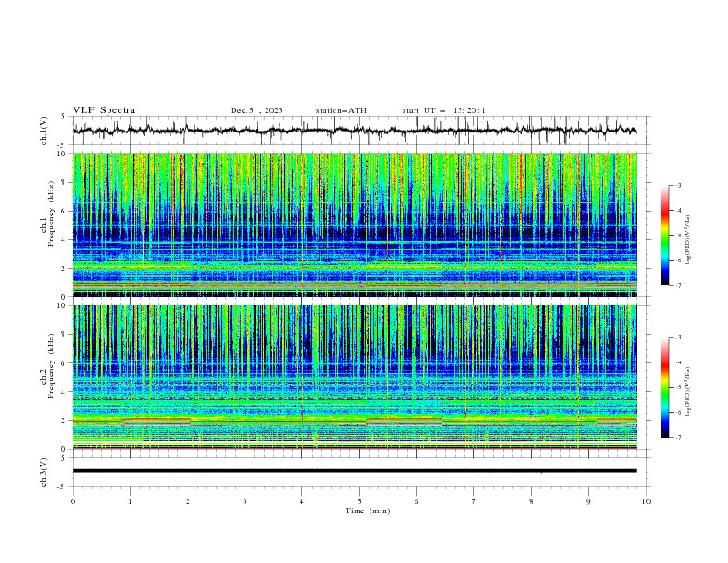Click the 'station=ATH' label
Viewport: 728px width, 563px height.
(x=341, y=110)
